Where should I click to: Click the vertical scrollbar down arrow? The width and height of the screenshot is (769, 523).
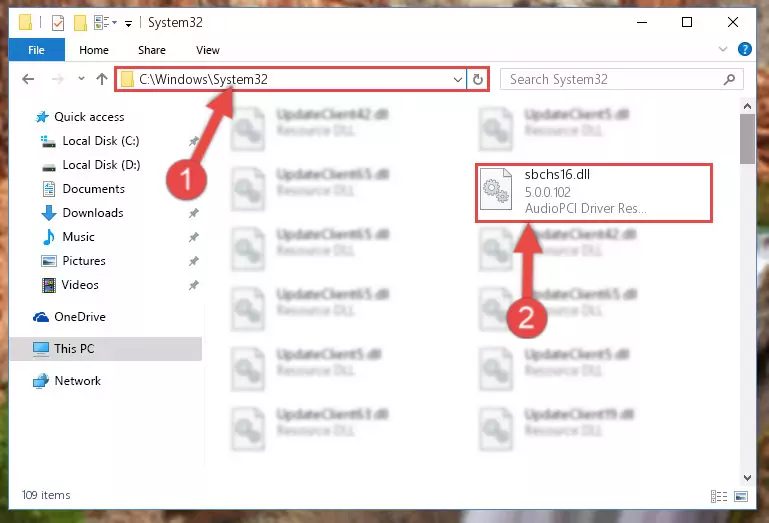point(747,477)
